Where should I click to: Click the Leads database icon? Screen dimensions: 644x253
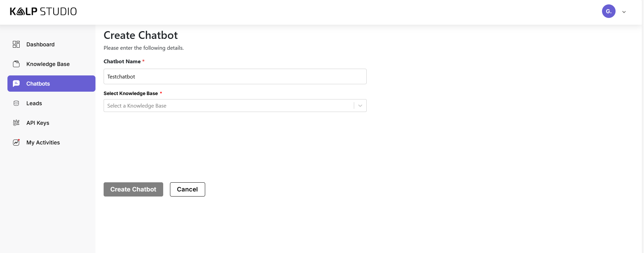click(16, 103)
